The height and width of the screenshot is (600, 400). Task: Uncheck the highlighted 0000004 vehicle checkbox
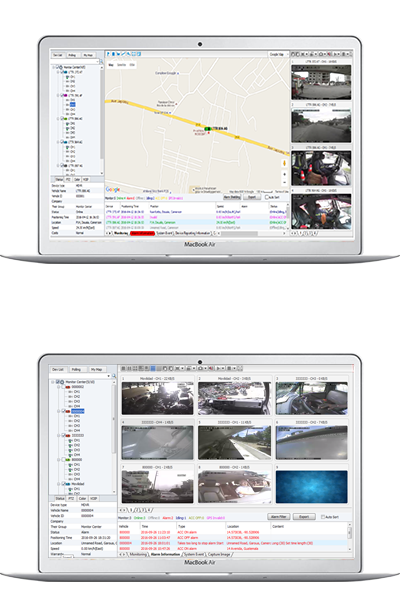pyautogui.click(x=63, y=411)
